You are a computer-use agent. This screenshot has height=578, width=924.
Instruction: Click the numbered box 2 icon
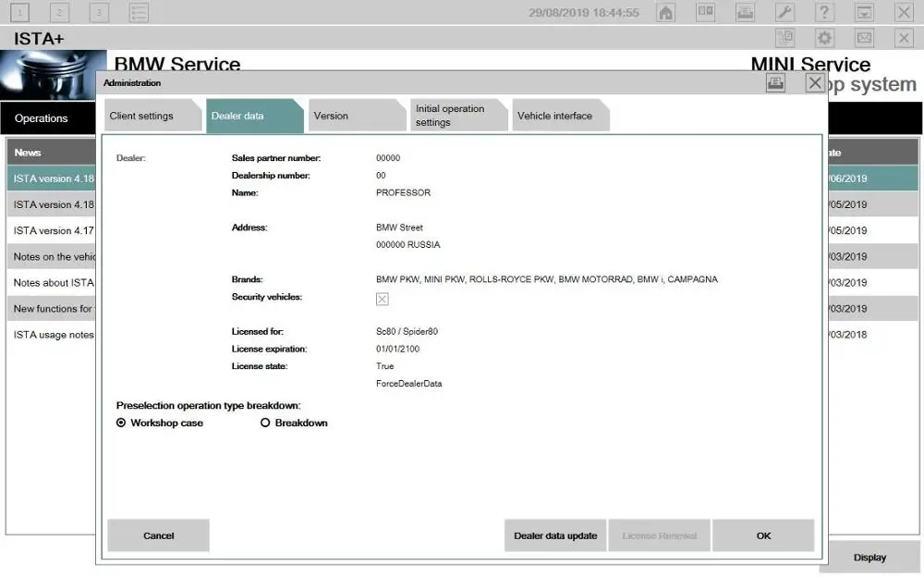click(x=59, y=12)
